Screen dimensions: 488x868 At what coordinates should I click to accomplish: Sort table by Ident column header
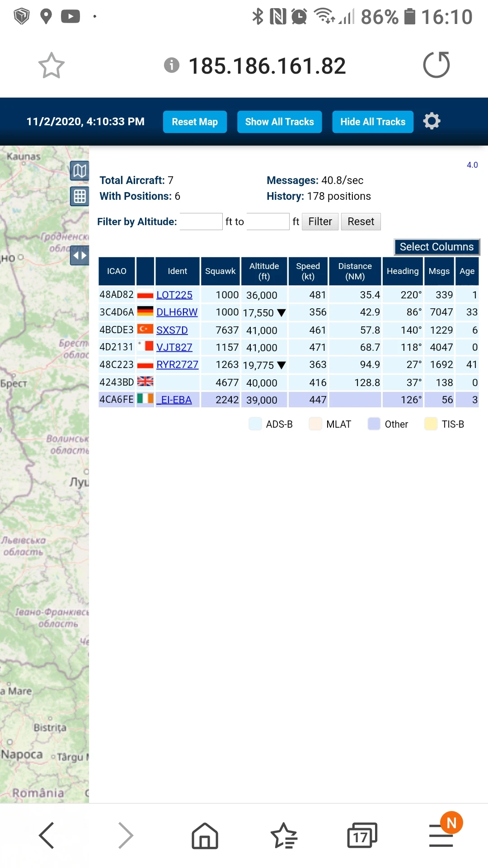pos(177,271)
